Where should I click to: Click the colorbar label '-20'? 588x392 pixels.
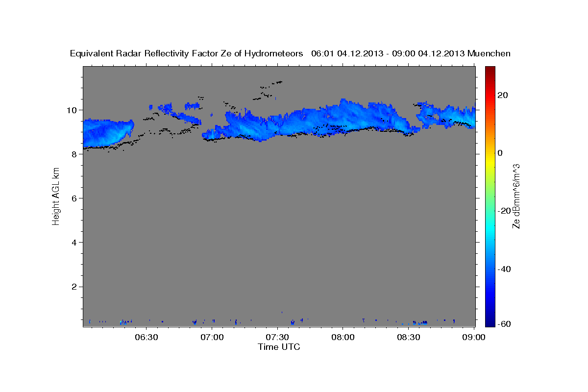(505, 211)
